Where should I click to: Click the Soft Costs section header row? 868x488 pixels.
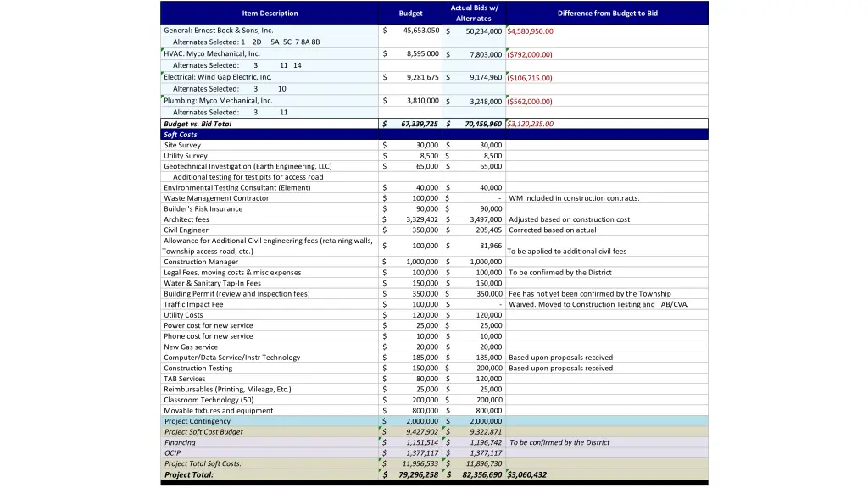[x=434, y=134]
